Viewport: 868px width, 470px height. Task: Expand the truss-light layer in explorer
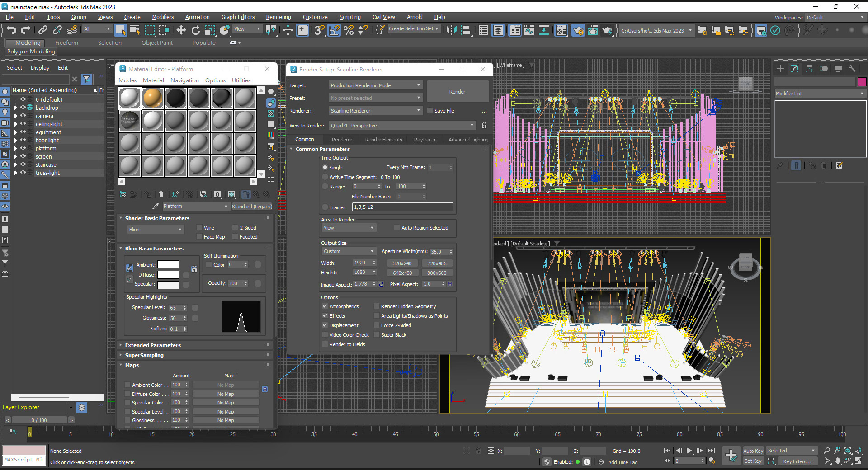[16, 173]
